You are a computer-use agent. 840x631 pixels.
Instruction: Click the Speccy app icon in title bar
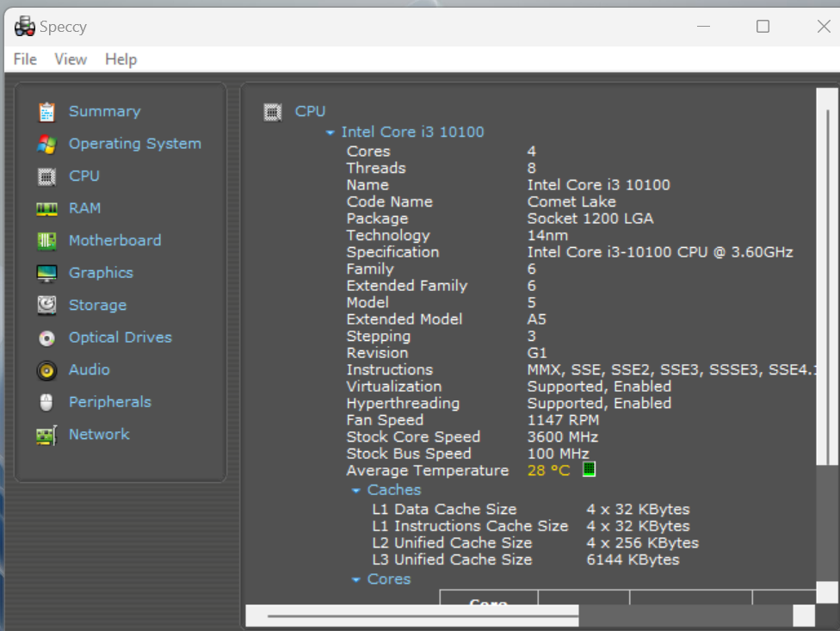click(25, 26)
